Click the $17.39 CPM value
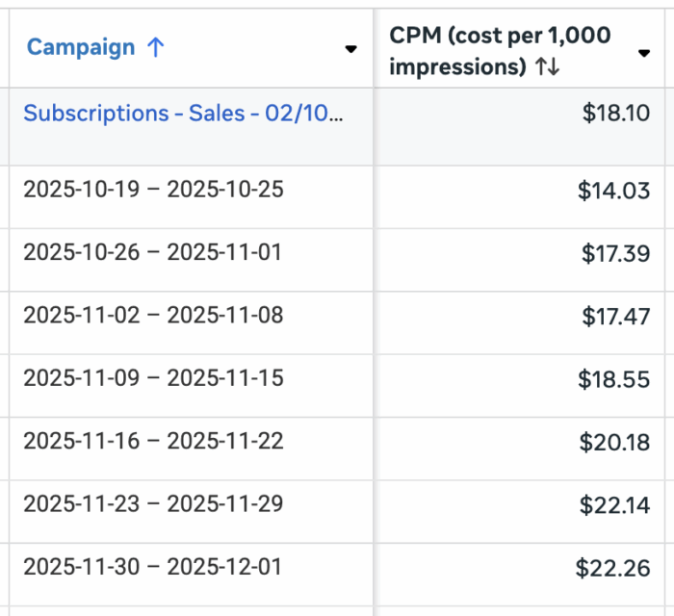Viewport: 674px width, 616px height. 616,254
